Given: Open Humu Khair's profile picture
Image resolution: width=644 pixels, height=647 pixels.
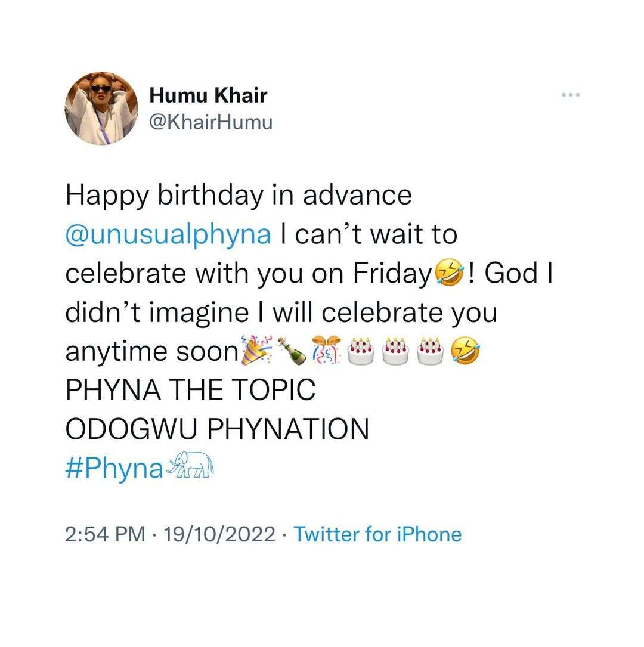Looking at the screenshot, I should click(101, 109).
